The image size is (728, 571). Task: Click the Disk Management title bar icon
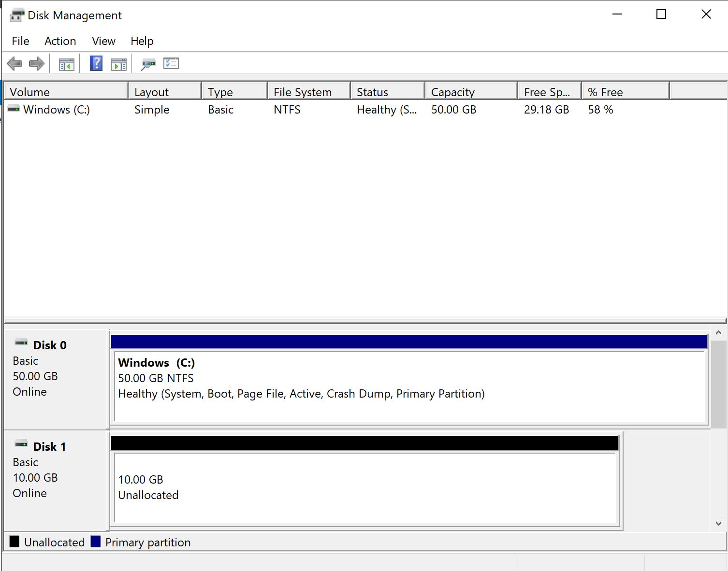[16, 15]
